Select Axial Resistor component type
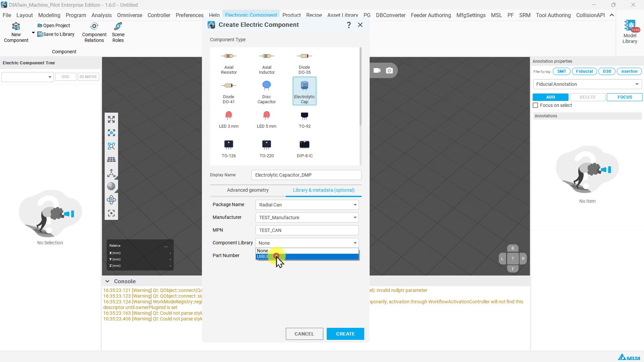 pyautogui.click(x=229, y=63)
